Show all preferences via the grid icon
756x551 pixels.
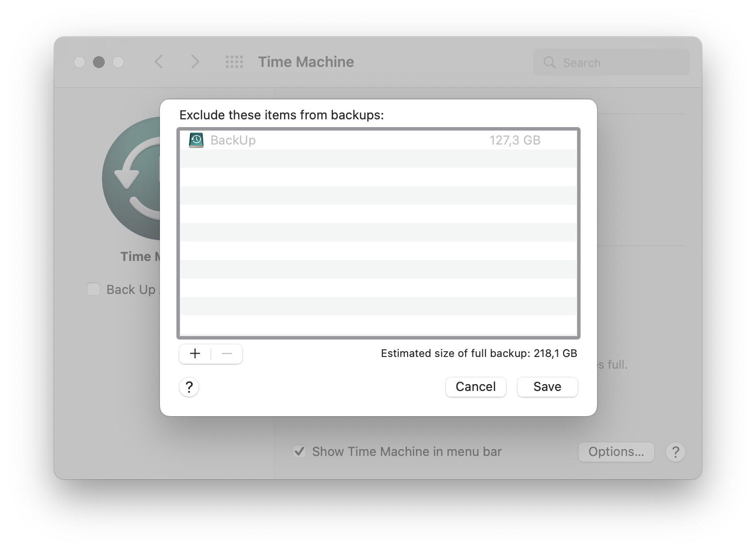tap(235, 62)
